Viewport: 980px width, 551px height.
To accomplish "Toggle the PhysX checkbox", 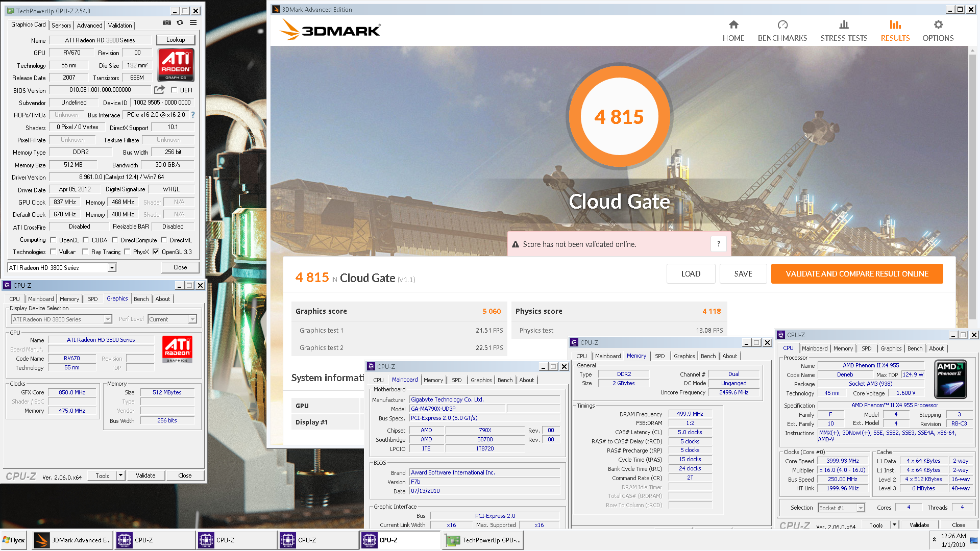I will click(127, 252).
